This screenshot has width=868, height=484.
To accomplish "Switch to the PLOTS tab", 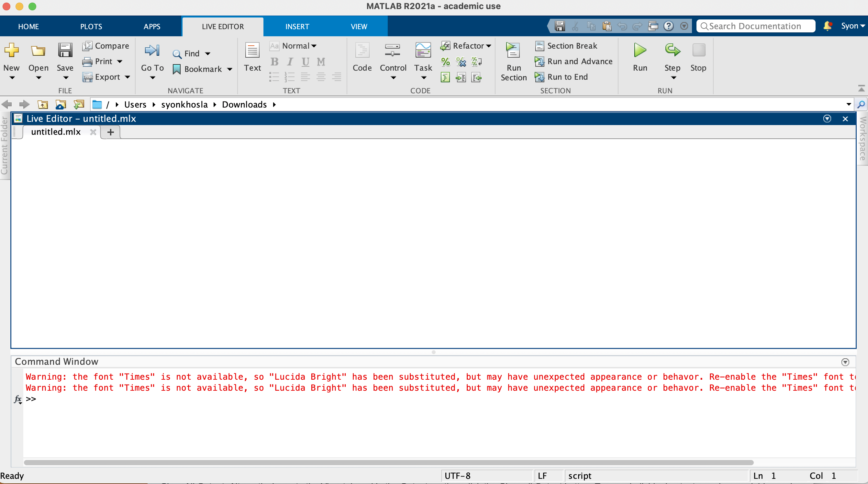I will (x=91, y=26).
